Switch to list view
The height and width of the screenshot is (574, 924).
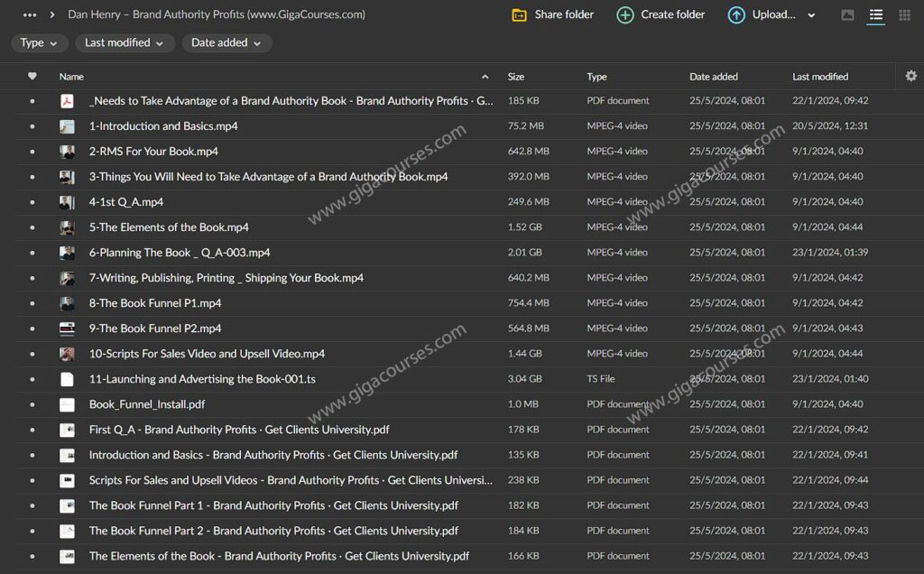(875, 15)
